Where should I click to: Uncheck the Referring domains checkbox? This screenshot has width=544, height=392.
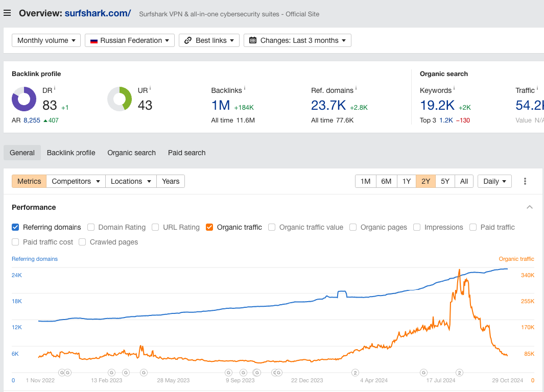point(15,227)
